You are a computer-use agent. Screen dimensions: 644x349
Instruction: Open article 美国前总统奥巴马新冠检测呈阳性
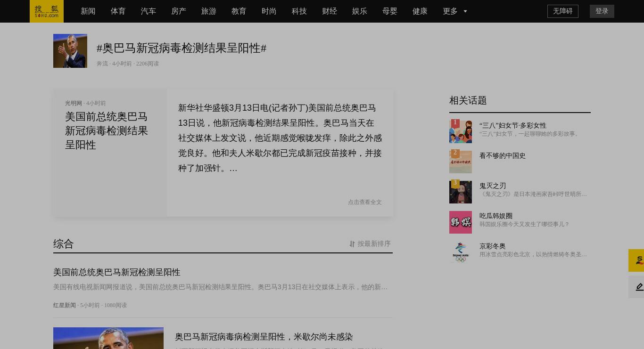[x=117, y=272]
